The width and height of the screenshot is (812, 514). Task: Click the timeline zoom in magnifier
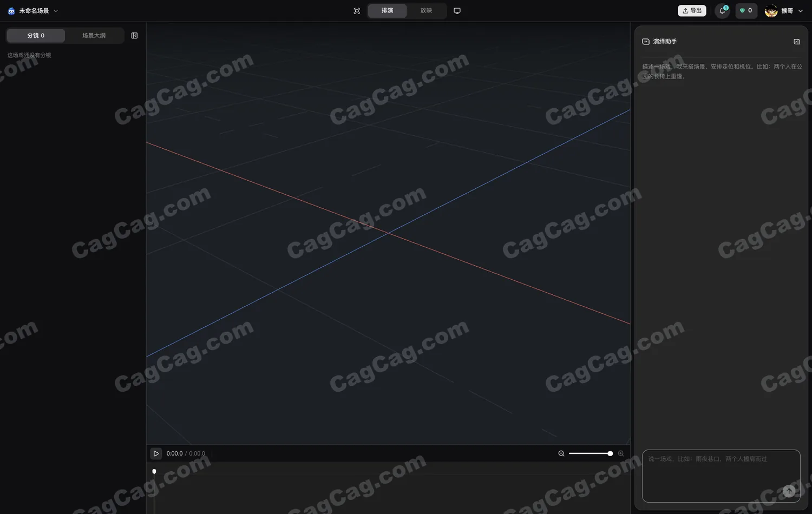pos(621,453)
